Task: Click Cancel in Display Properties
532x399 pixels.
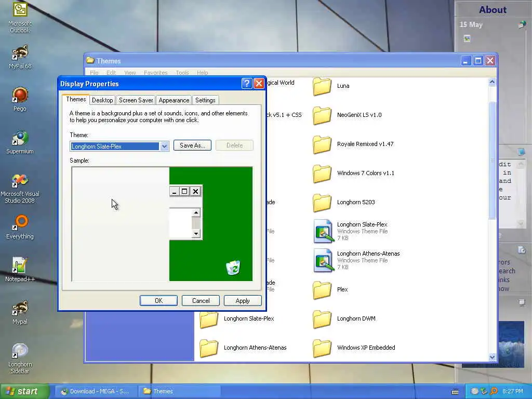Action: coord(201,301)
